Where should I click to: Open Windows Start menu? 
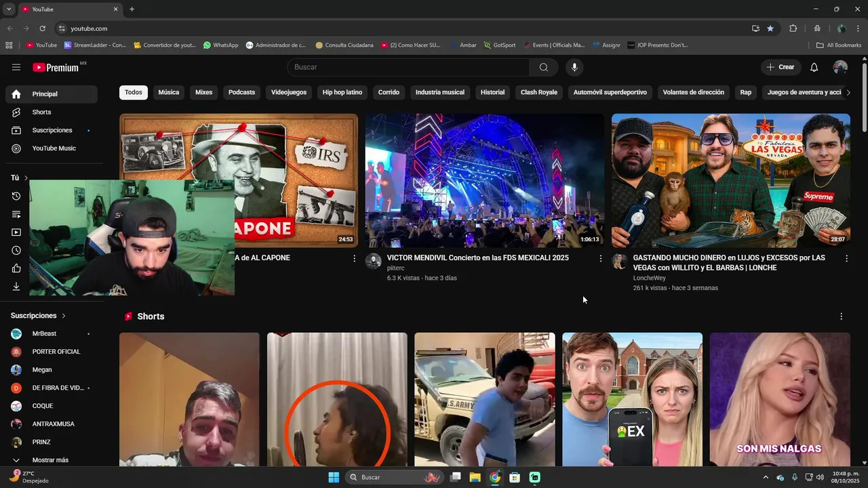334,477
